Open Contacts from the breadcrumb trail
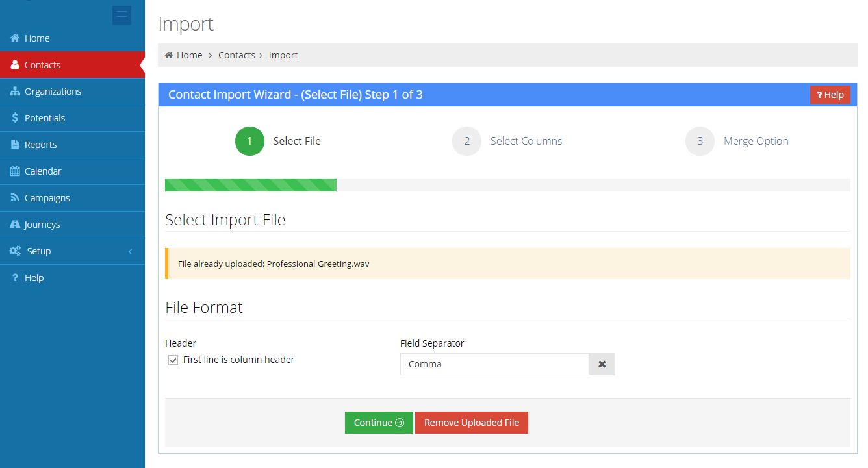This screenshot has width=868, height=468. pos(236,55)
